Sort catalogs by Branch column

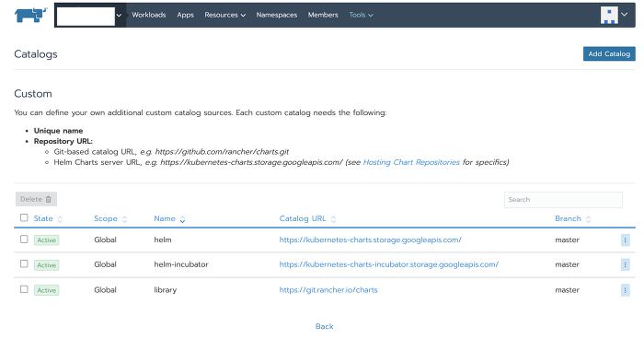pos(572,219)
